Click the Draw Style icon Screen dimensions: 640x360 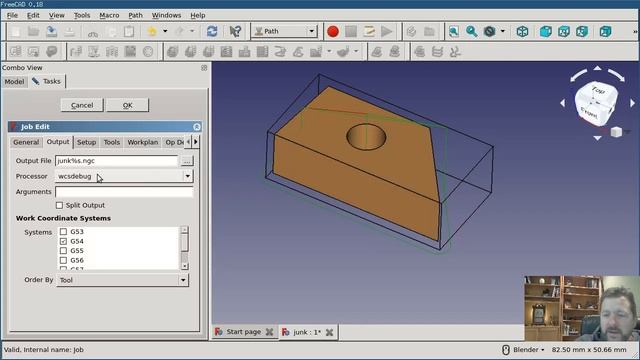(x=489, y=31)
